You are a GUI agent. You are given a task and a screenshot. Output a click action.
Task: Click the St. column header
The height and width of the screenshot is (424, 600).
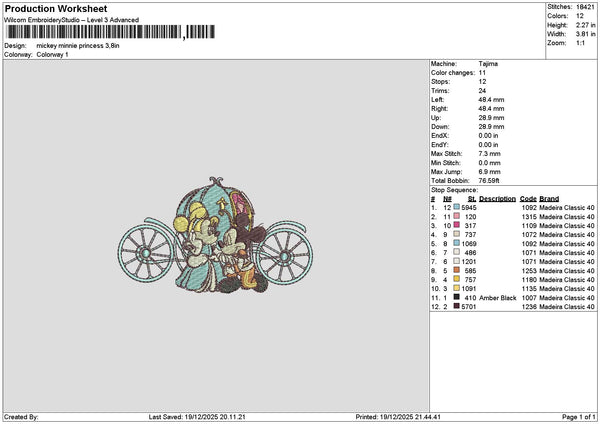tap(471, 198)
